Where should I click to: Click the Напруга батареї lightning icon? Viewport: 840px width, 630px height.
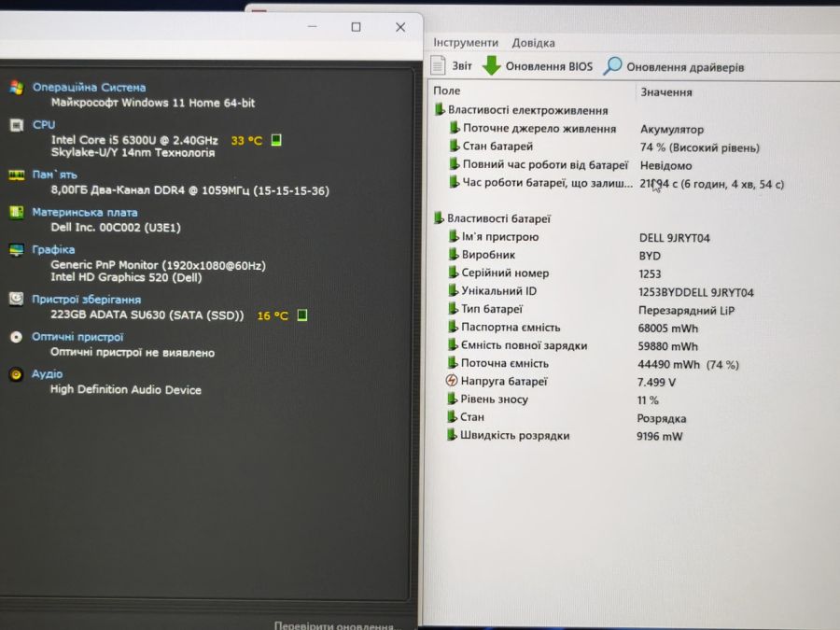(x=452, y=381)
